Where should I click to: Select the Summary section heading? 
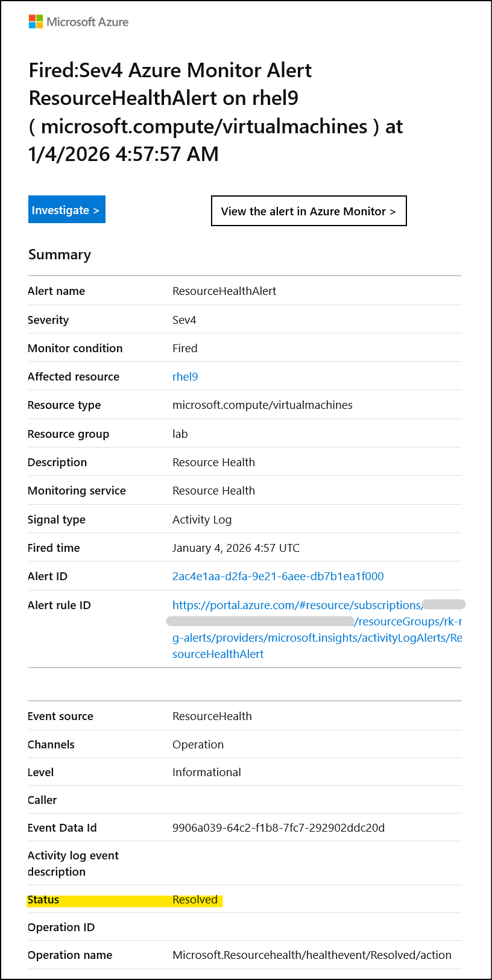pos(60,254)
